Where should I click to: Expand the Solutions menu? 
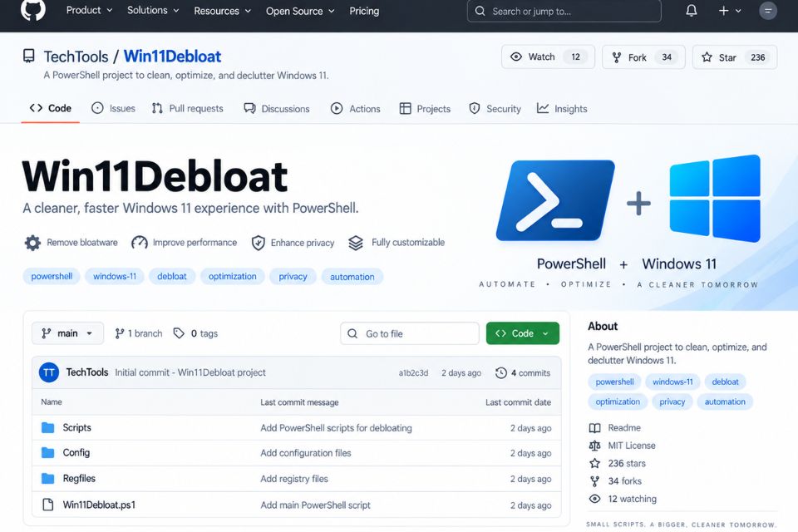coord(153,10)
